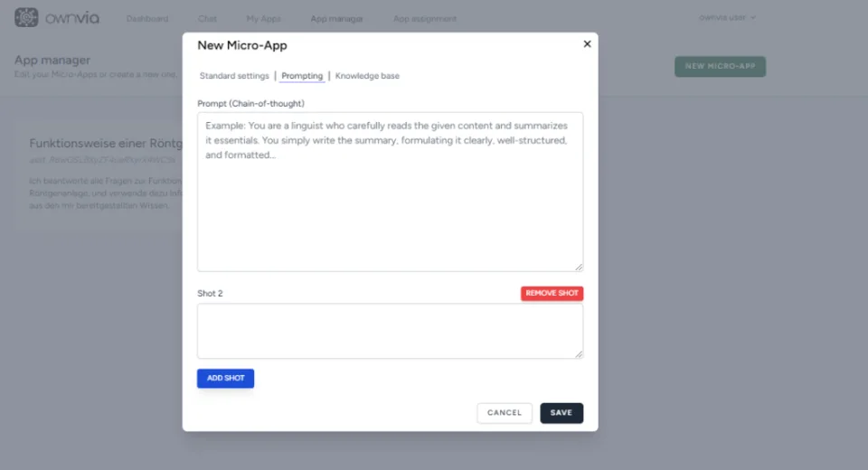868x470 pixels.
Task: Select the Prompting tab
Action: pyautogui.click(x=302, y=76)
